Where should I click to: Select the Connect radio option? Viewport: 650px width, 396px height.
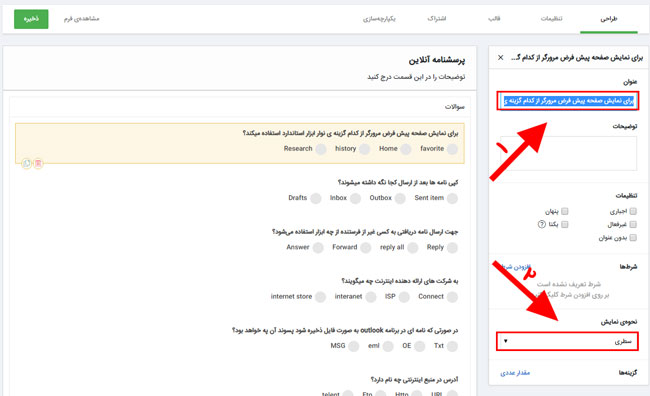pyautogui.click(x=452, y=297)
